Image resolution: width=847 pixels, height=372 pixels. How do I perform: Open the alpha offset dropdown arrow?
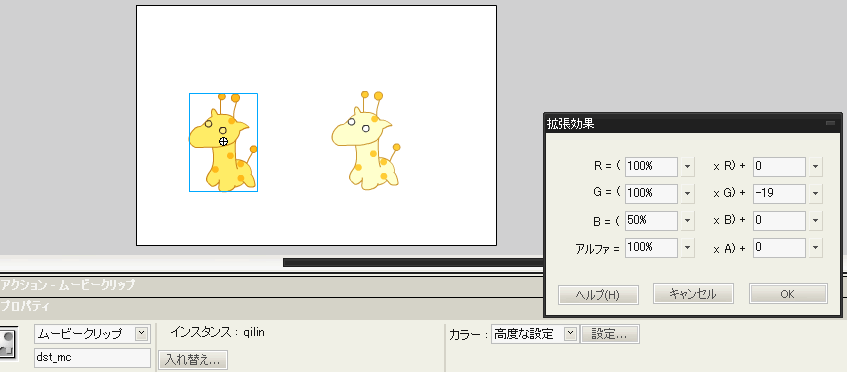[815, 248]
